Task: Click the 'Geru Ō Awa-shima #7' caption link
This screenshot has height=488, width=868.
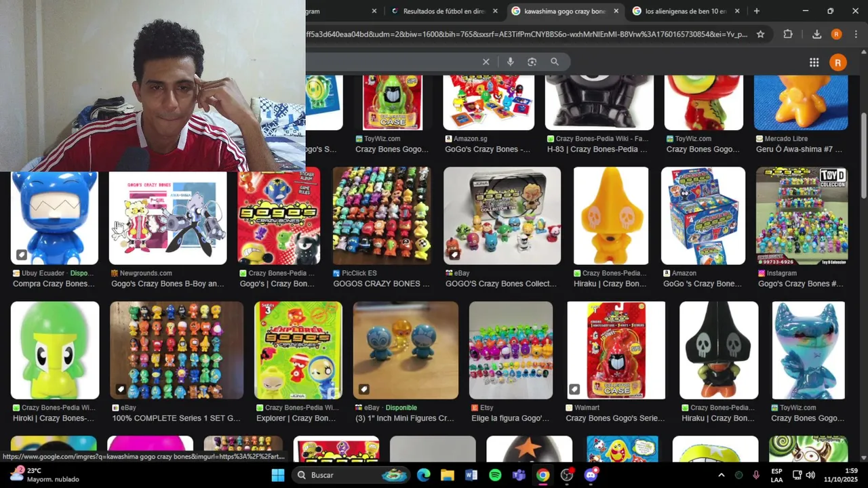Action: 799,149
